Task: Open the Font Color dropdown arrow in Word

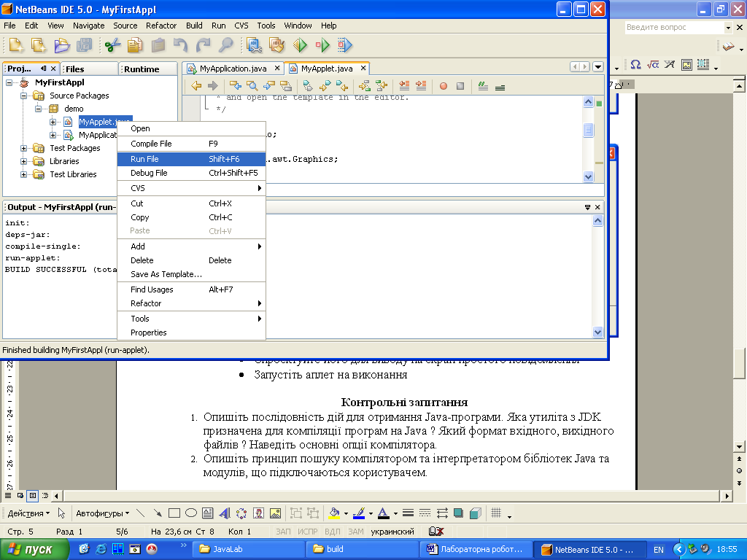Action: 395,513
